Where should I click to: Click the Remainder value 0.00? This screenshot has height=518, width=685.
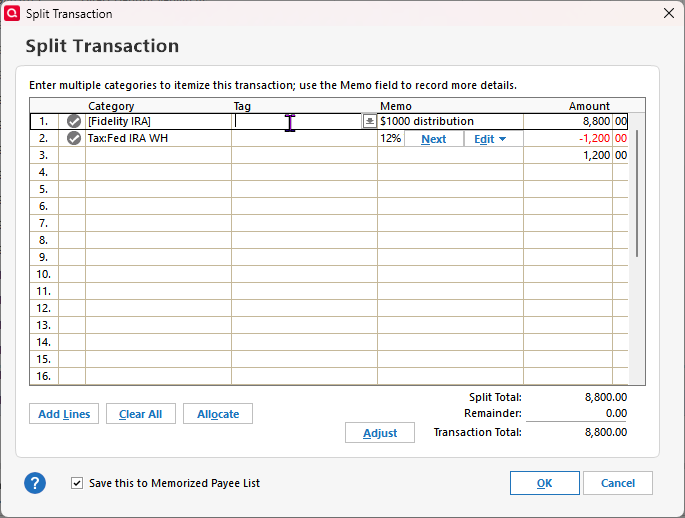[x=616, y=413]
